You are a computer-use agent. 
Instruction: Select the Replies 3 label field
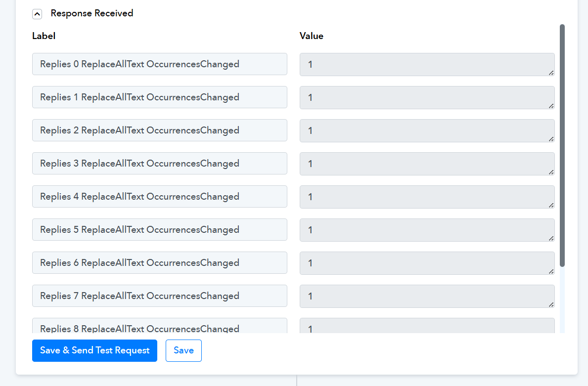point(160,164)
